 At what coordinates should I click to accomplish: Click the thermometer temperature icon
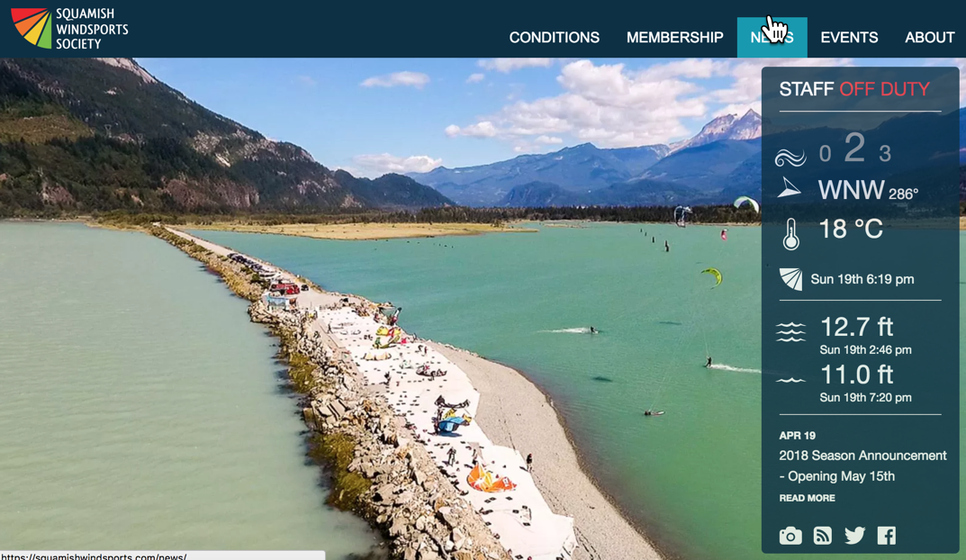(791, 234)
